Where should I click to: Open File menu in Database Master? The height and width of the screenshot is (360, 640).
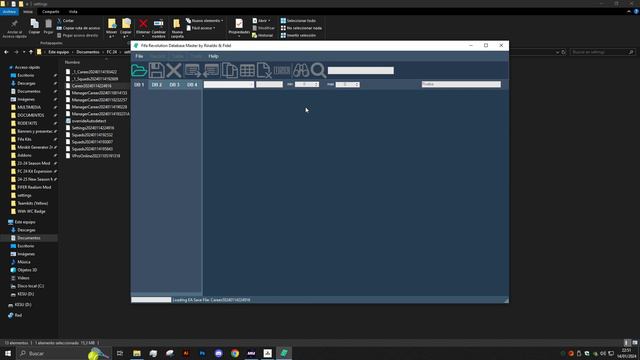pos(139,56)
